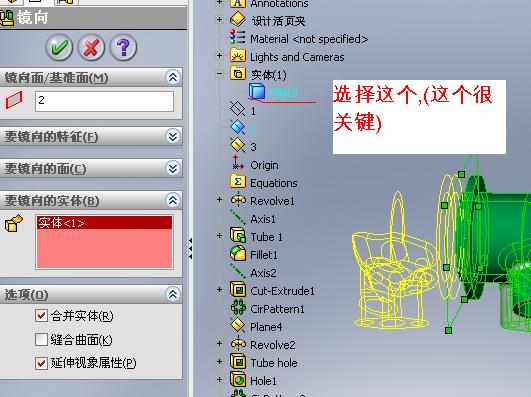
Task: Click the panel splitter collapse arrows
Action: tap(190, 249)
